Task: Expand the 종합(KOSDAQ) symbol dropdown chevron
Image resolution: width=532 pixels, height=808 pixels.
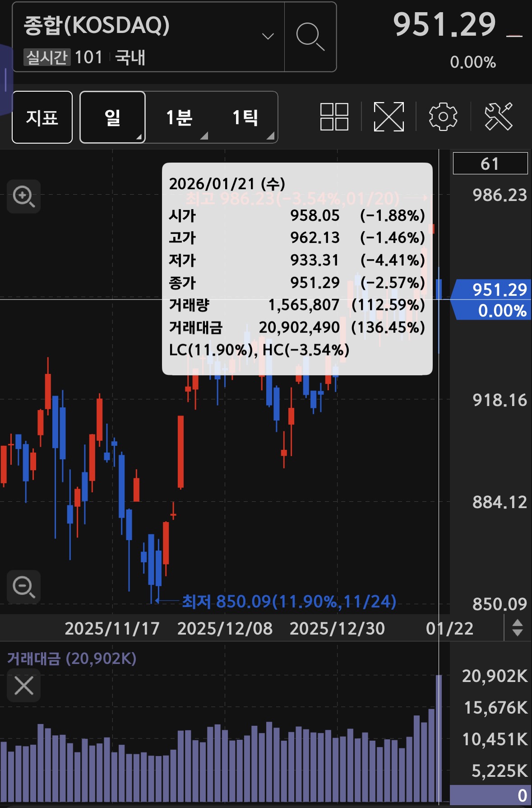Action: [268, 36]
